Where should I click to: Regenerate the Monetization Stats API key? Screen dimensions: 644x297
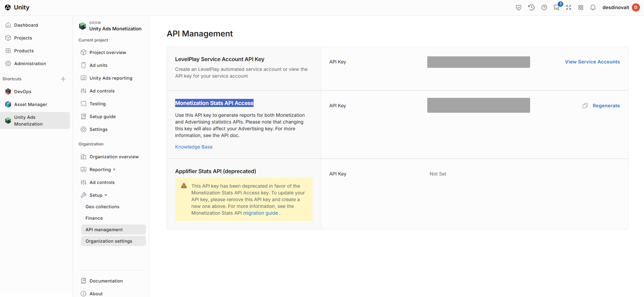point(606,106)
